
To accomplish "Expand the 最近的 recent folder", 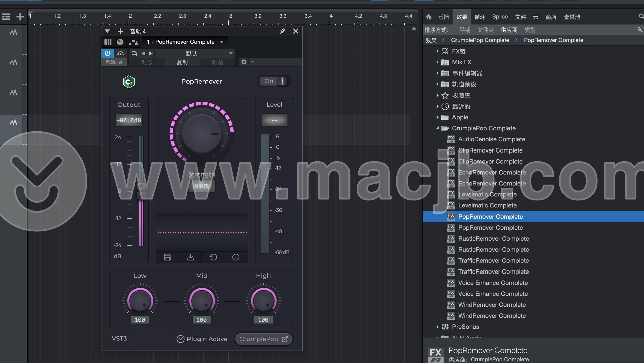I will 437,107.
